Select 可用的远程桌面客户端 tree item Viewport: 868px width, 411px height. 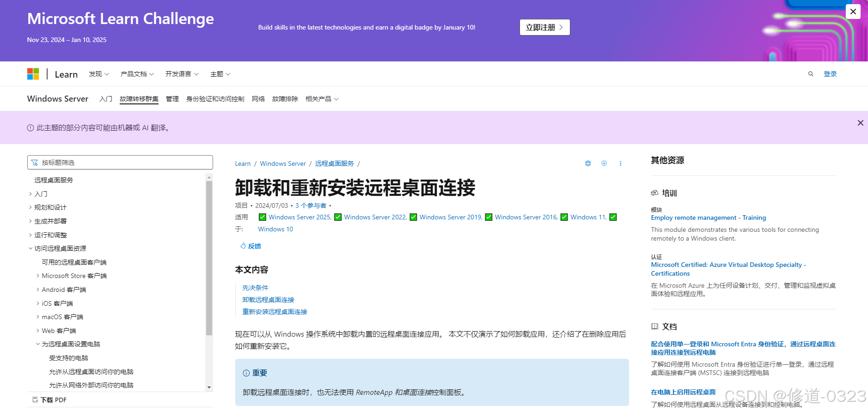[x=74, y=262]
